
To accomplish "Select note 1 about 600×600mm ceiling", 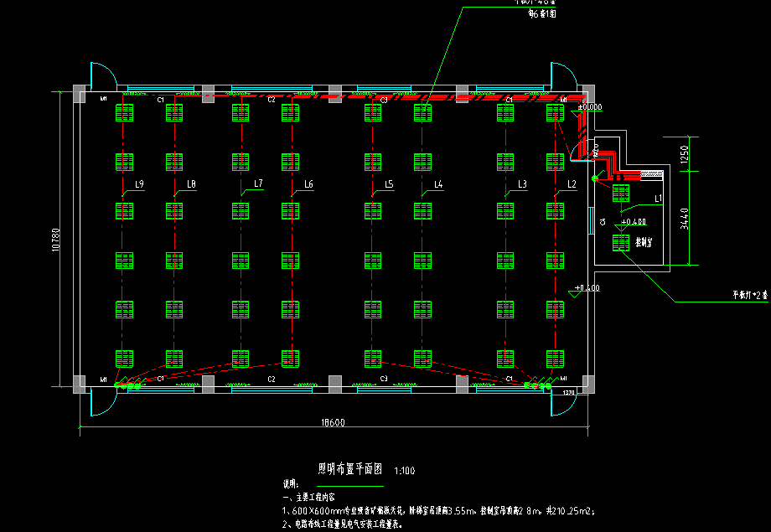I will [x=438, y=511].
